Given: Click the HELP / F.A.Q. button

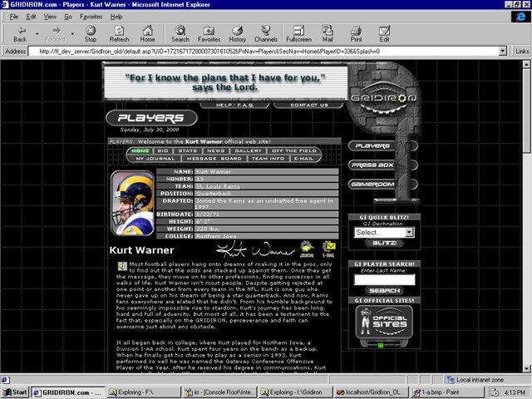Looking at the screenshot, I should click(x=234, y=105).
